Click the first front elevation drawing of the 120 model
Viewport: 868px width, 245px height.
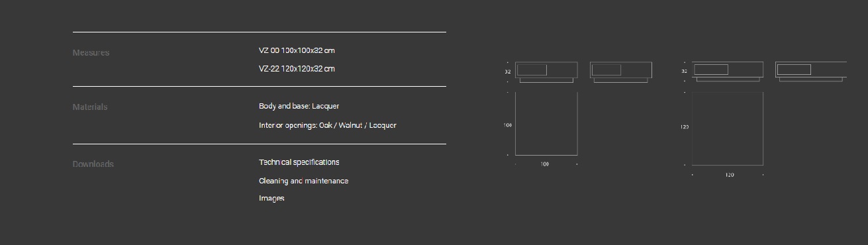click(x=728, y=72)
